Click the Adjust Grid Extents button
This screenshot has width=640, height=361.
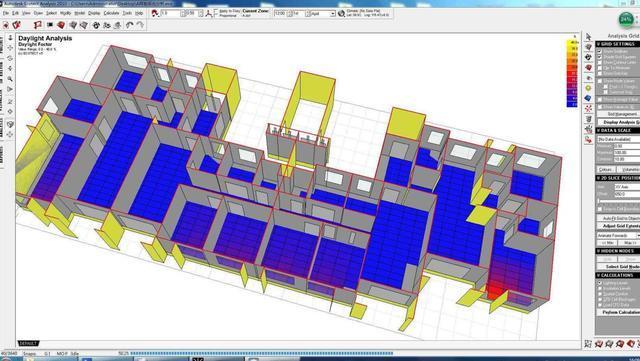(x=619, y=226)
